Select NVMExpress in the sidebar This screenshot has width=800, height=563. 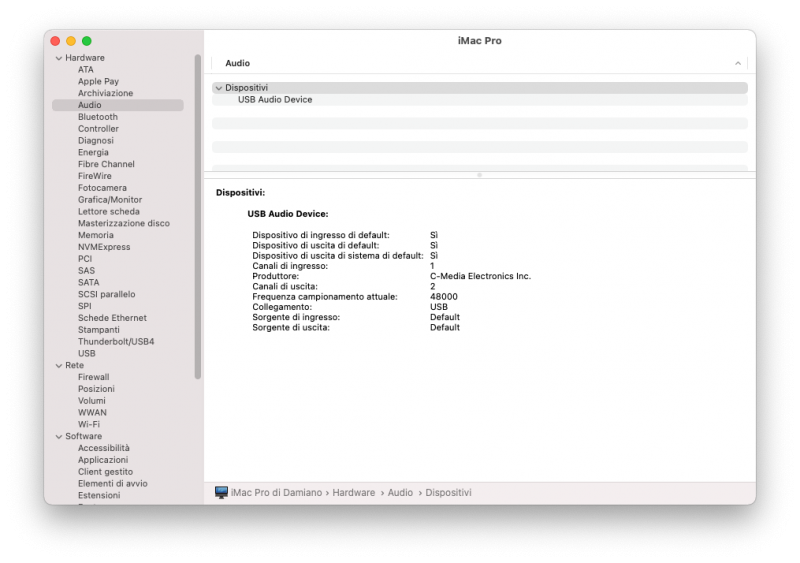click(104, 247)
